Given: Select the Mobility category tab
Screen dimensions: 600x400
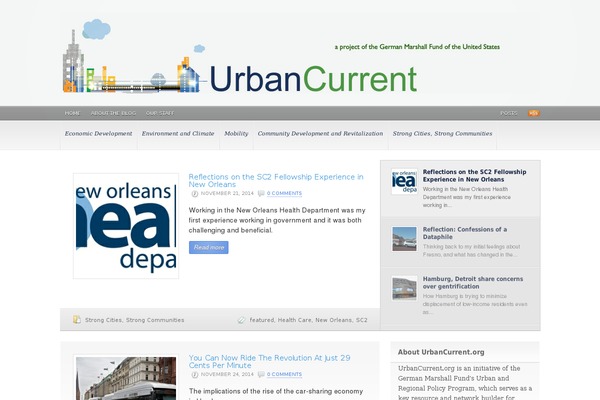Looking at the screenshot, I should pyautogui.click(x=236, y=134).
